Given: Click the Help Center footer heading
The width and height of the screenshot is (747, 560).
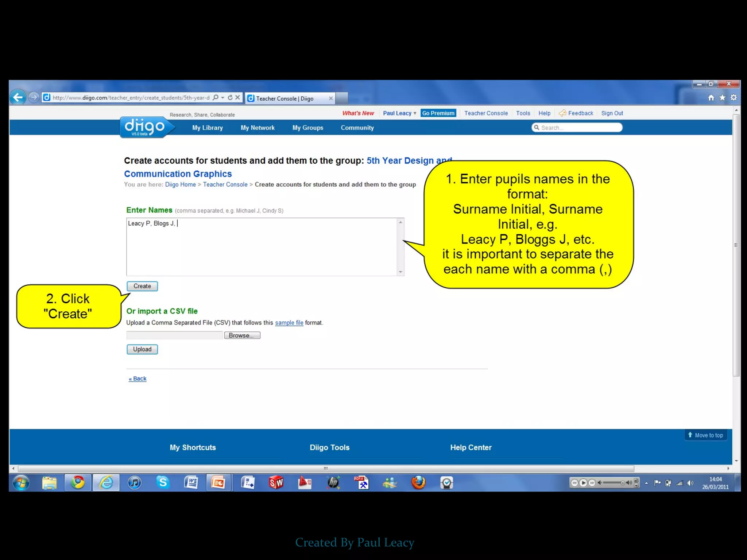Looking at the screenshot, I should (471, 447).
